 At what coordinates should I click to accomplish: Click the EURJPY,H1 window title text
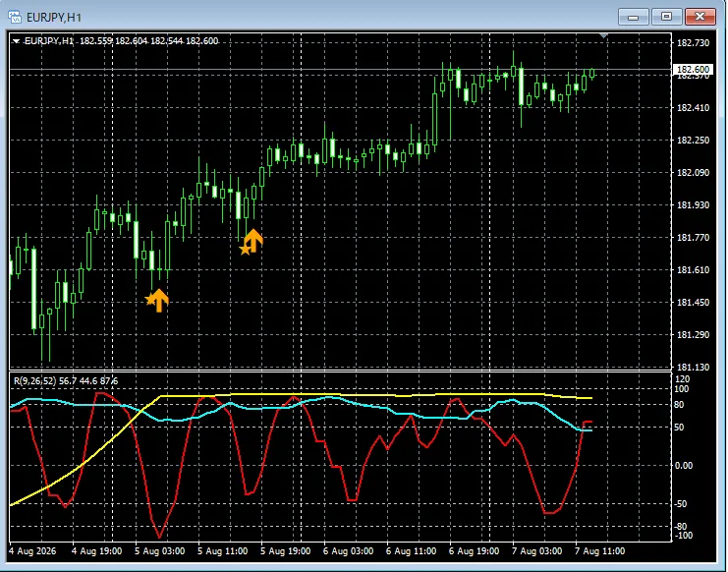[54, 18]
